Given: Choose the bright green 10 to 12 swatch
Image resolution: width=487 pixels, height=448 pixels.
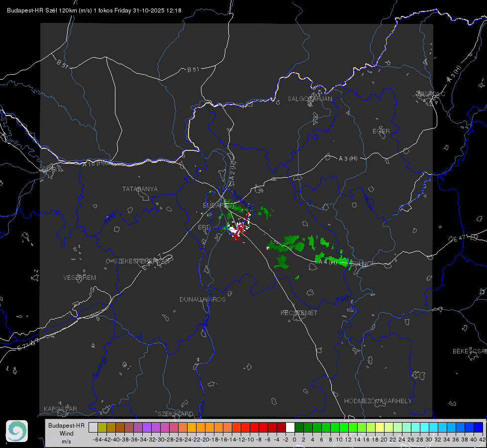Looking at the screenshot, I should coord(344,428).
